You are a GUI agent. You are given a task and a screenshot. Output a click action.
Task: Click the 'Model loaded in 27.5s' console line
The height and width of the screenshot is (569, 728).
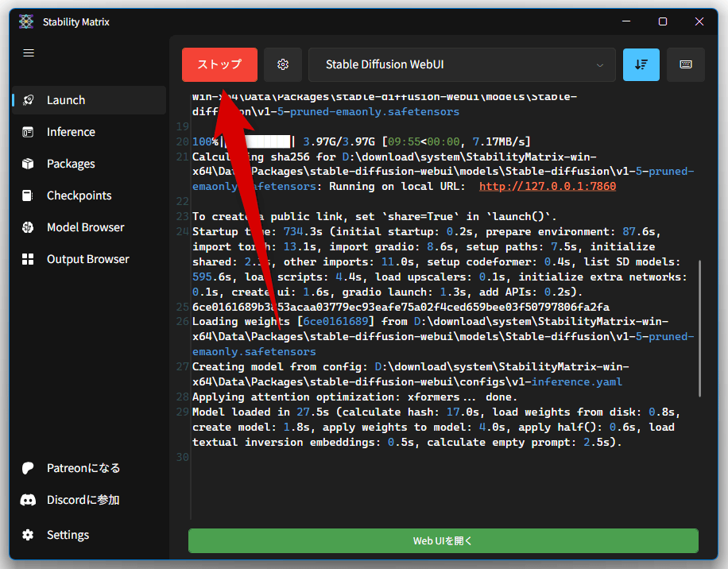pos(437,428)
